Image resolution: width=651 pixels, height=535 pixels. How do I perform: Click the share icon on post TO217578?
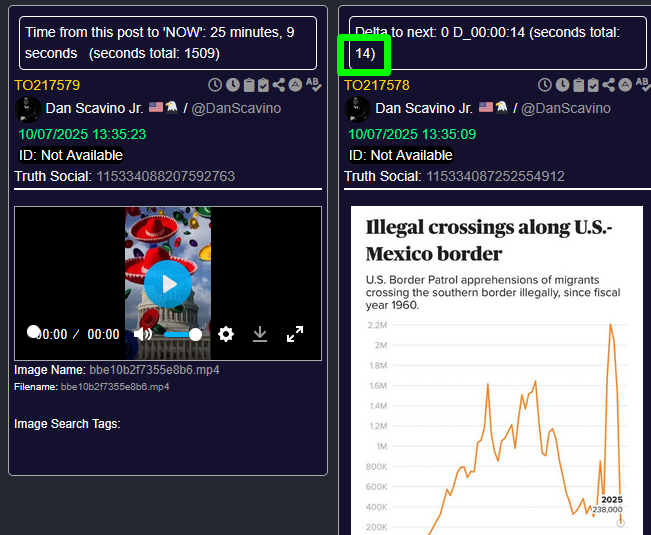coord(609,86)
